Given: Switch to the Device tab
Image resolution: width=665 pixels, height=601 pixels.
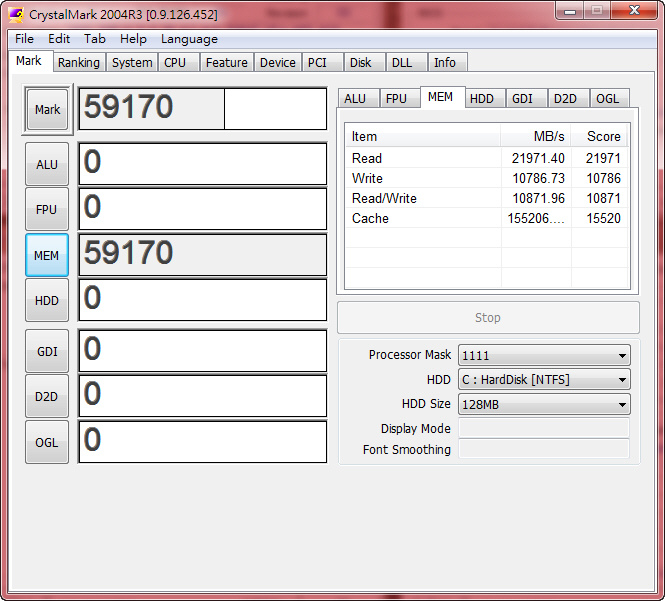Looking at the screenshot, I should pyautogui.click(x=278, y=62).
